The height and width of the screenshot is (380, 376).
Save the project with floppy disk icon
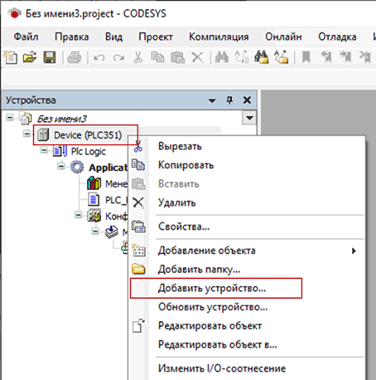click(x=50, y=57)
